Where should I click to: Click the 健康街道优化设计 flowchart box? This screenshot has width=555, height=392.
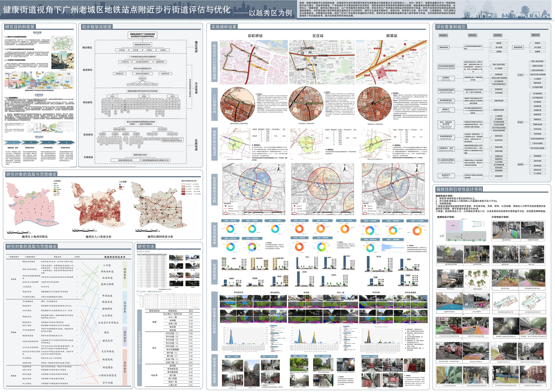(x=140, y=155)
